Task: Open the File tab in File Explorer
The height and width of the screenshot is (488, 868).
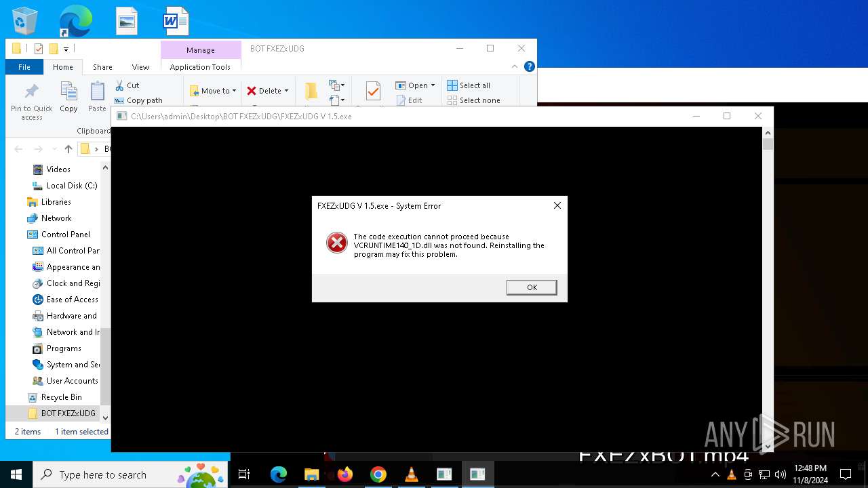Action: [x=24, y=67]
